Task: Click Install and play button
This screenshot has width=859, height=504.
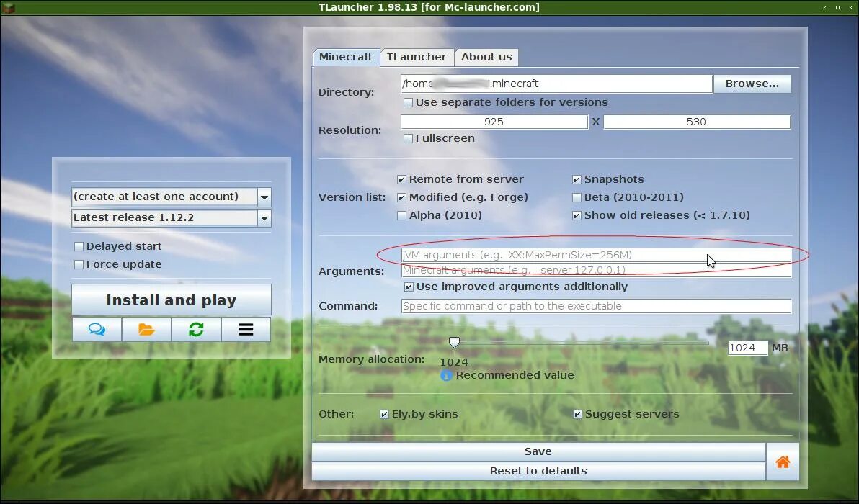Action: tap(172, 300)
